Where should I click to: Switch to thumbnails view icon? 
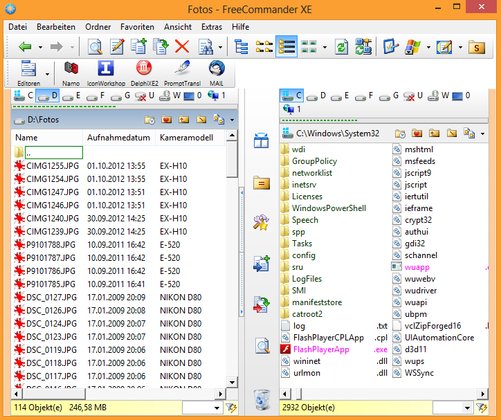pyautogui.click(x=309, y=47)
